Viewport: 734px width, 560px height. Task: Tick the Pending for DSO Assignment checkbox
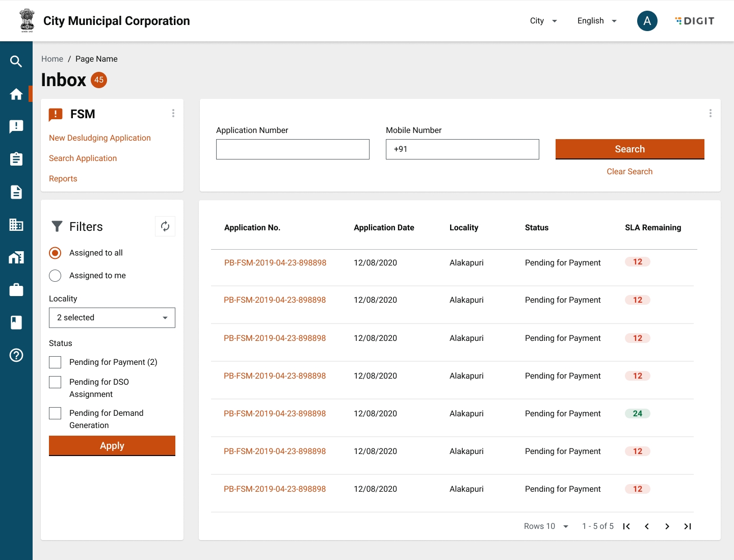pyautogui.click(x=55, y=382)
